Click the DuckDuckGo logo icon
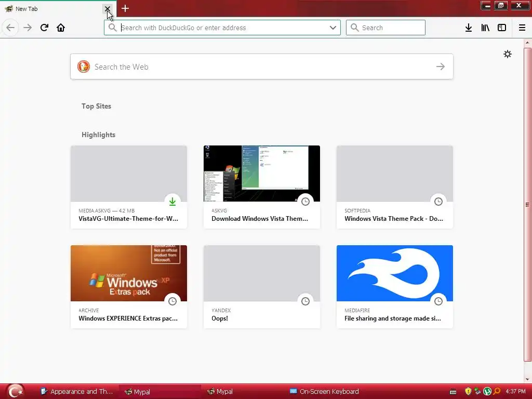The height and width of the screenshot is (399, 532). pos(84,66)
